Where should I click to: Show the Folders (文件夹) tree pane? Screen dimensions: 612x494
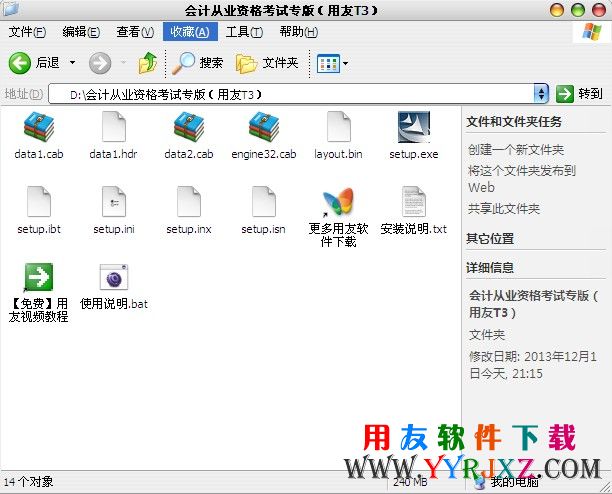(x=268, y=63)
